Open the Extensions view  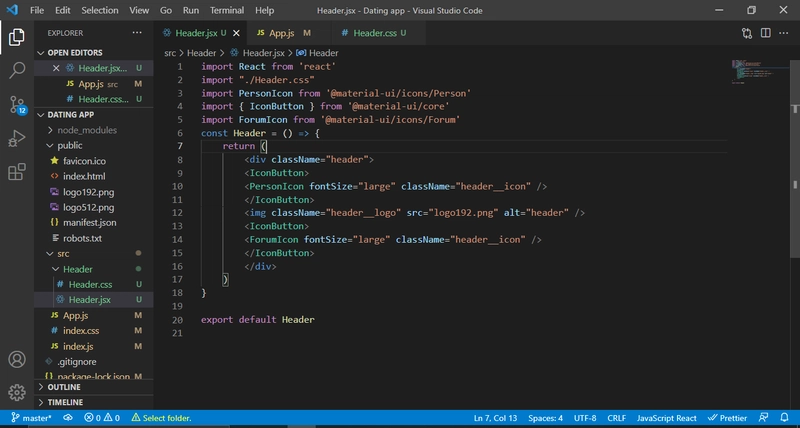pos(16,172)
